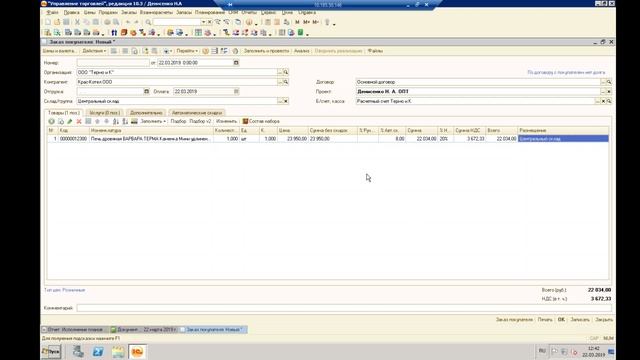Switch to Дополнительно tab
This screenshot has width=640, height=360.
[x=146, y=113]
